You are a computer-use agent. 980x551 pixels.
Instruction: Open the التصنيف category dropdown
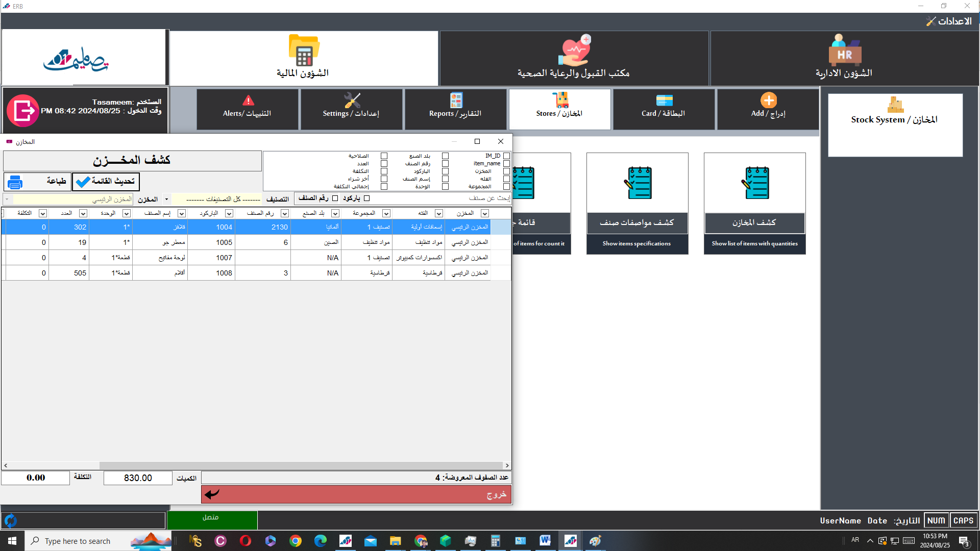pyautogui.click(x=166, y=199)
